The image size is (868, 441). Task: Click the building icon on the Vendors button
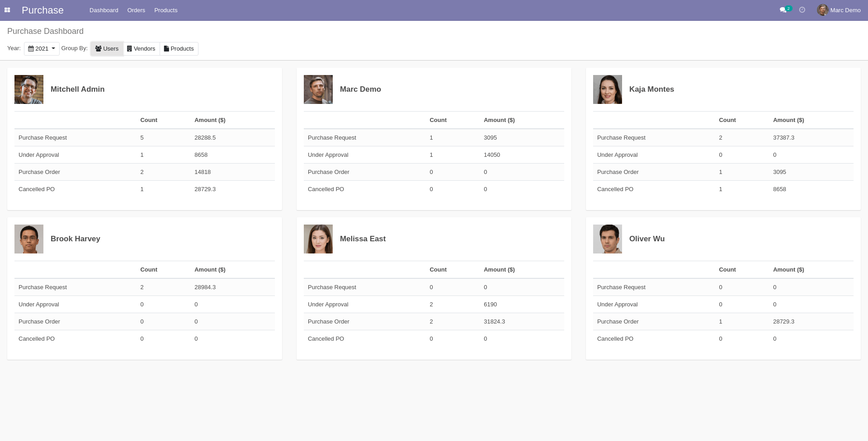click(x=129, y=48)
